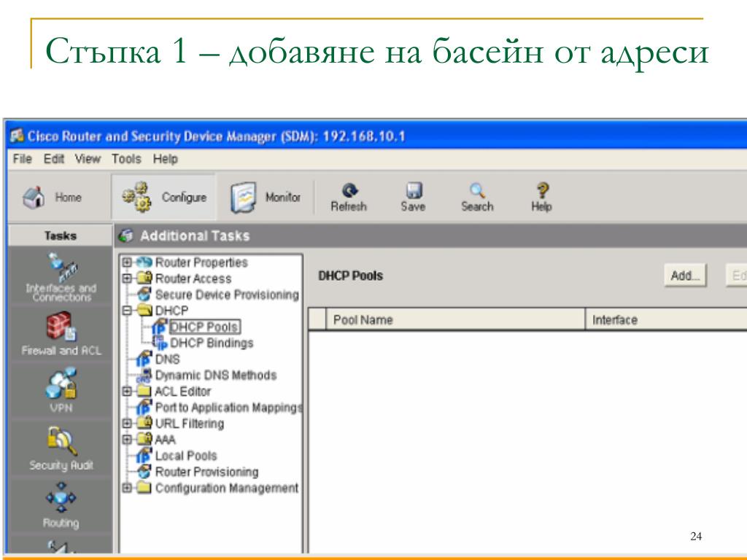
Task: Click the Additional Tasks header icon
Action: click(x=125, y=236)
